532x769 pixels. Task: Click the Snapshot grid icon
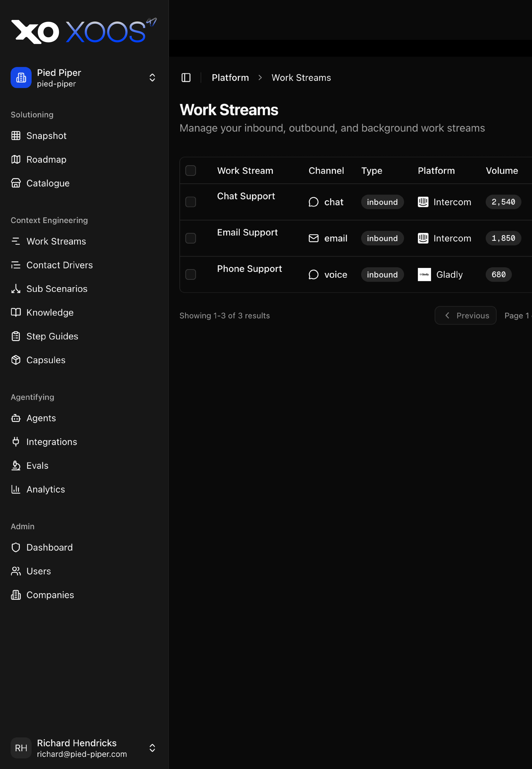tap(16, 136)
